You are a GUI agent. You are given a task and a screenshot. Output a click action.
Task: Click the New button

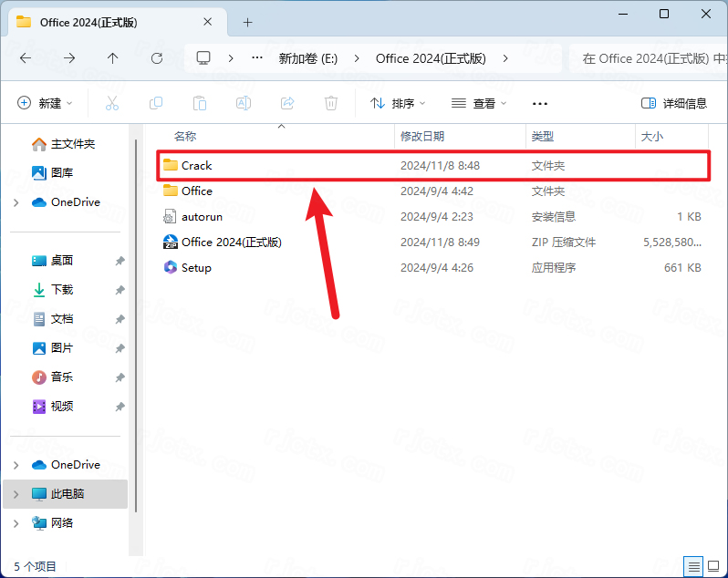(45, 103)
